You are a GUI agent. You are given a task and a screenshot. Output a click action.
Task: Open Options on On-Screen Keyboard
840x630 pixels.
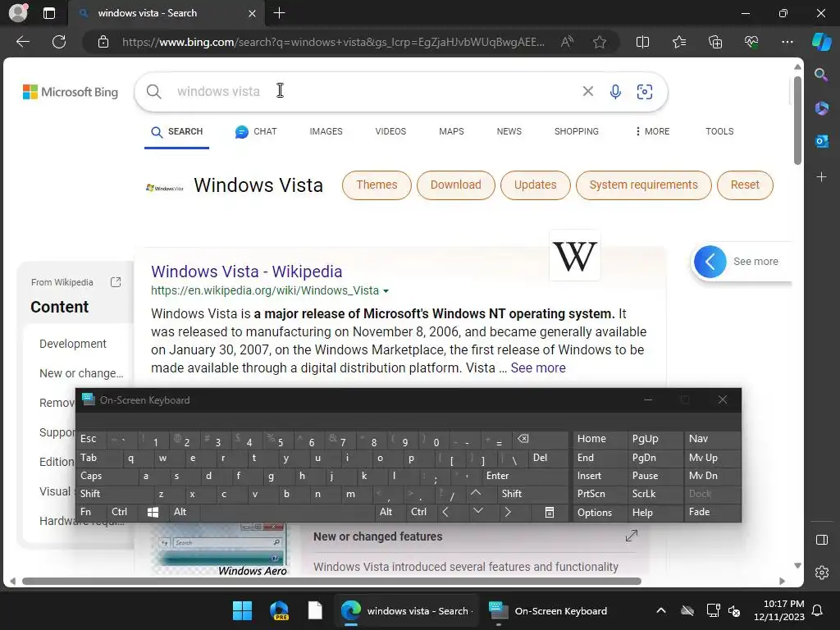[599, 512]
